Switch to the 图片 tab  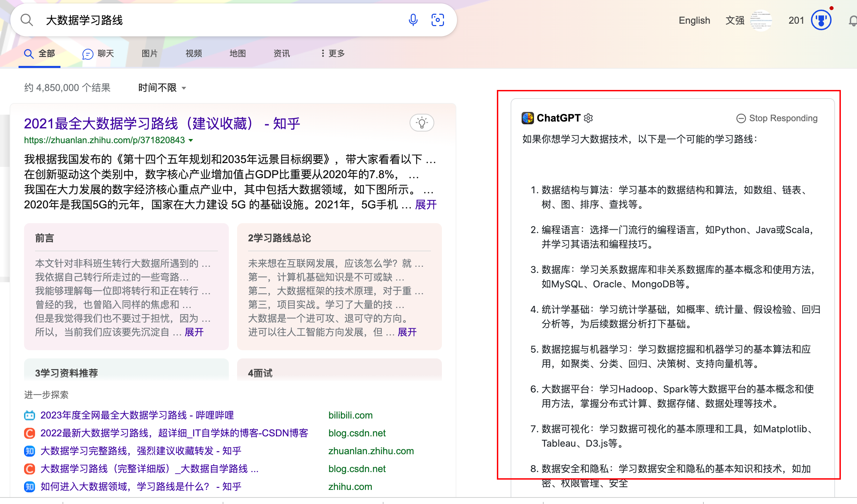point(149,54)
